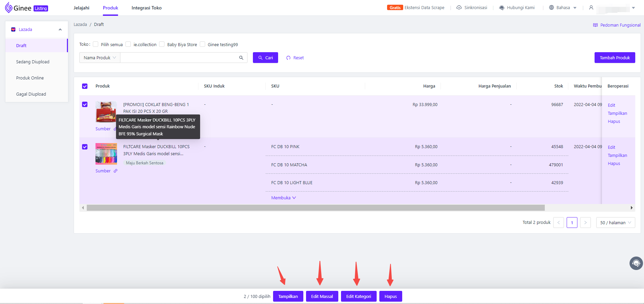Viewport: 644px width, 304px height.
Task: Go to previous page arrow
Action: click(x=559, y=223)
